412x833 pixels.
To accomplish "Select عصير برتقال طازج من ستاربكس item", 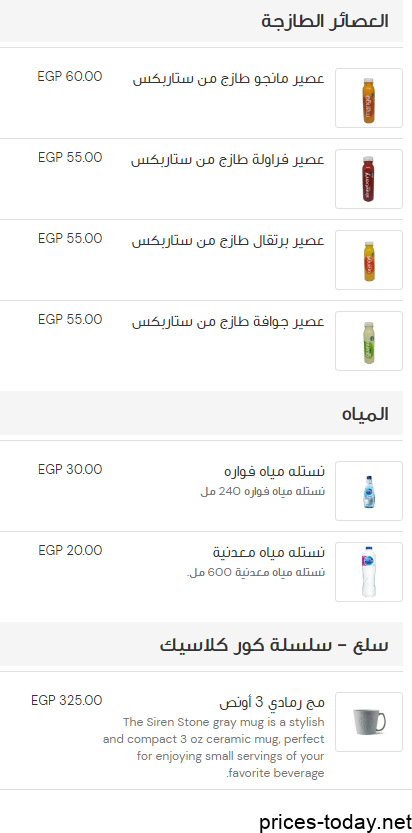I will [228, 241].
